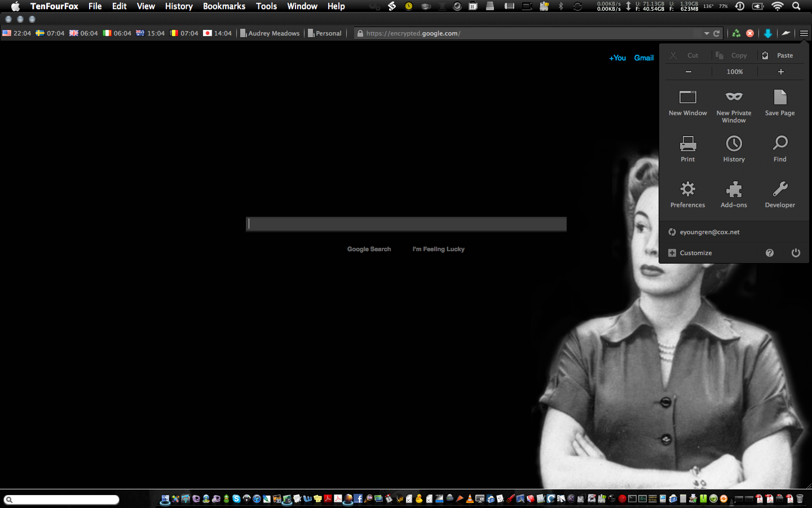Close the hamburger menu panel
The height and width of the screenshot is (508, 812).
pyautogui.click(x=804, y=33)
